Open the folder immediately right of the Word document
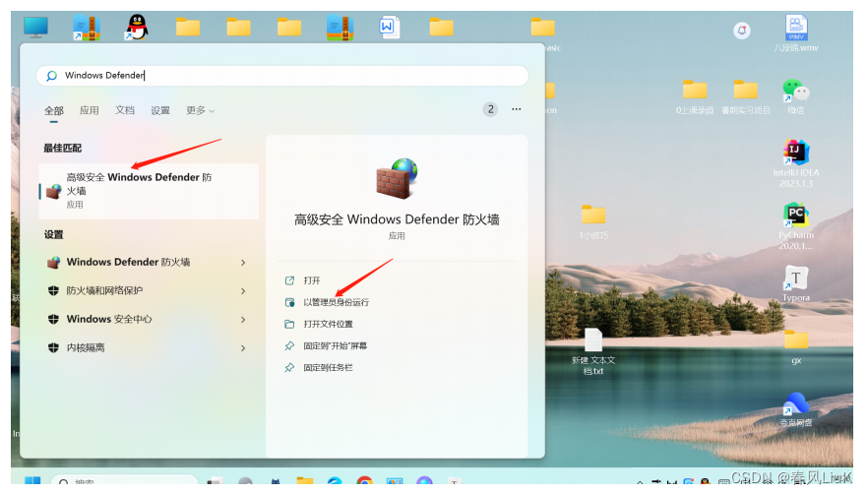868x494 pixels. (x=441, y=27)
